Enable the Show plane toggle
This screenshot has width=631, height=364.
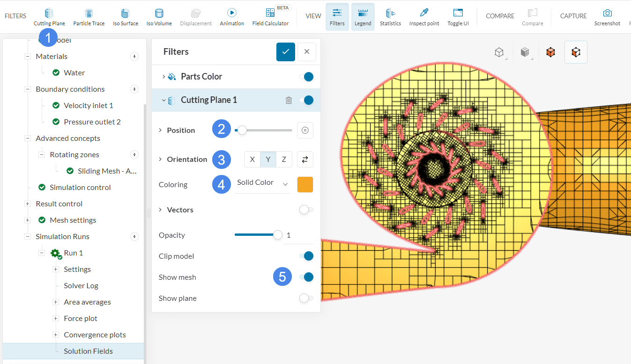(x=306, y=298)
